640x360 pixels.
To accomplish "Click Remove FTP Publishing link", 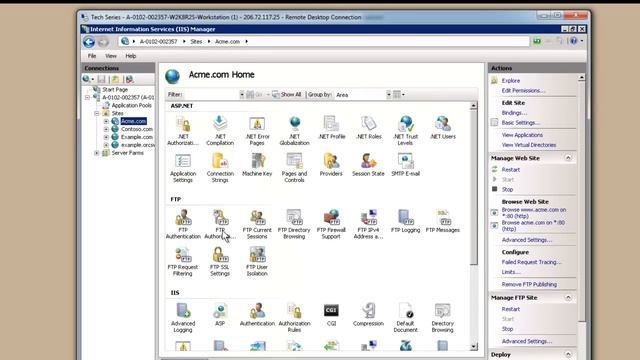I will 529,284.
